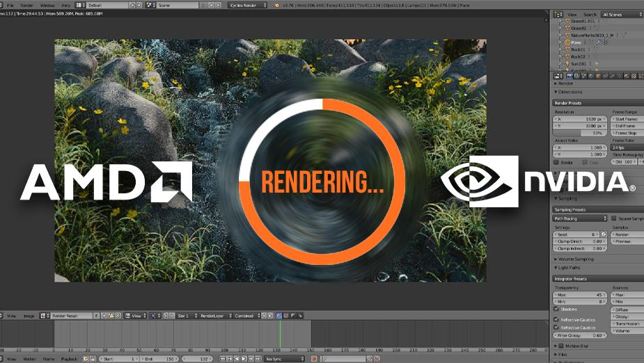Viewport: 644px width, 363px height.
Task: Click the wrench modifier icon beside Plane
Action: [x=599, y=42]
